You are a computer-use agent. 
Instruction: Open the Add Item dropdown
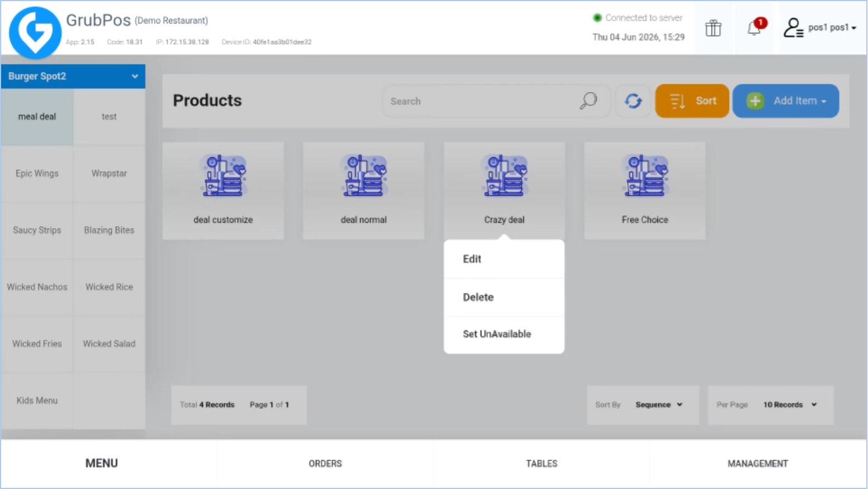point(786,101)
